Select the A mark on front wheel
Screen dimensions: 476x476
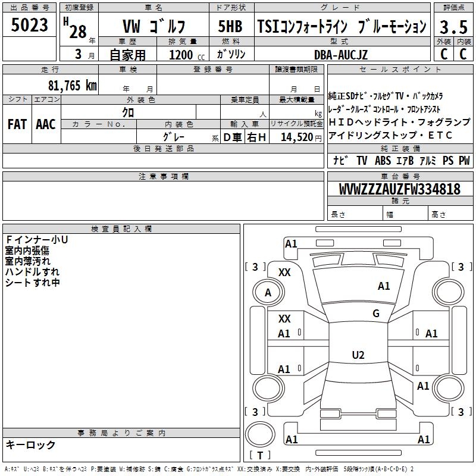268,293
